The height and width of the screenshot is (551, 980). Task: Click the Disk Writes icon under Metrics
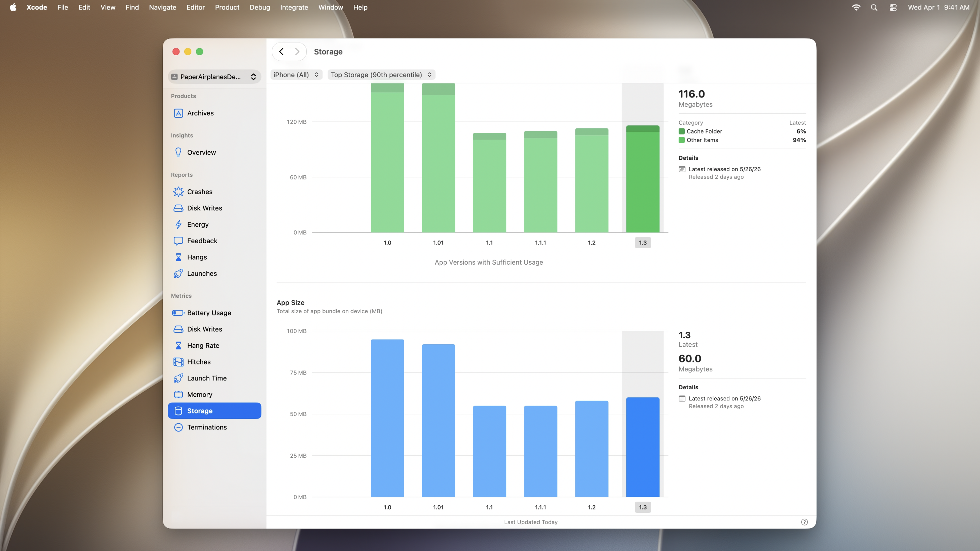tap(178, 329)
